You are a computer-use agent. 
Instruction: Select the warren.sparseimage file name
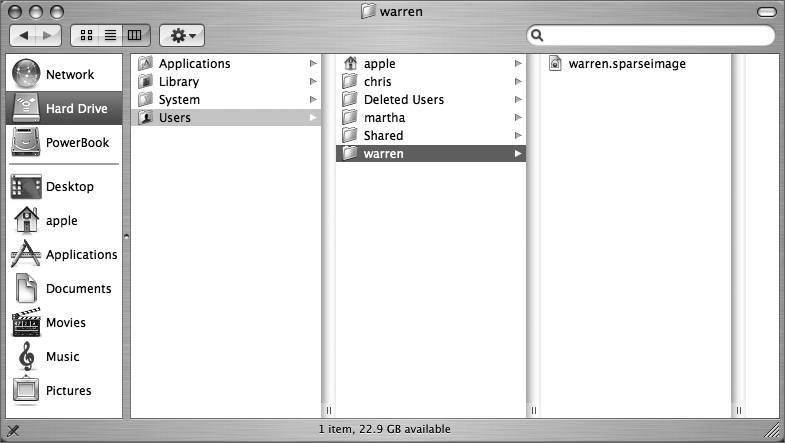click(x=627, y=64)
